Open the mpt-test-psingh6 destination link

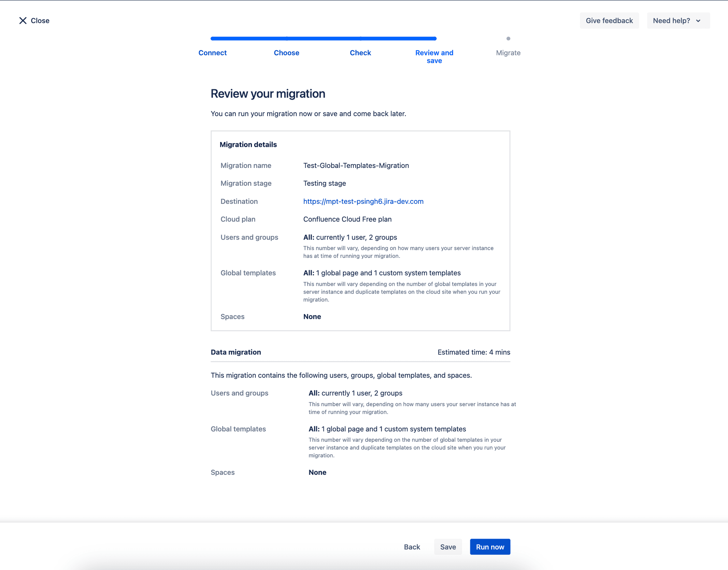click(363, 201)
